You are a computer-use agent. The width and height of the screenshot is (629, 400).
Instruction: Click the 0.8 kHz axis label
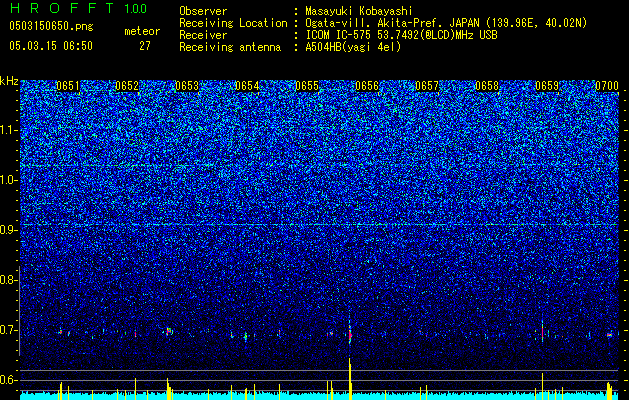9,280
